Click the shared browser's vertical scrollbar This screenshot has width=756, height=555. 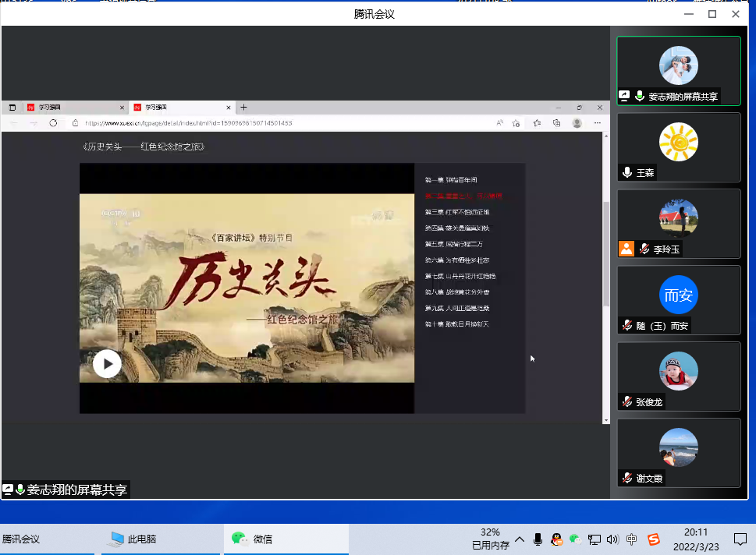pos(606,257)
